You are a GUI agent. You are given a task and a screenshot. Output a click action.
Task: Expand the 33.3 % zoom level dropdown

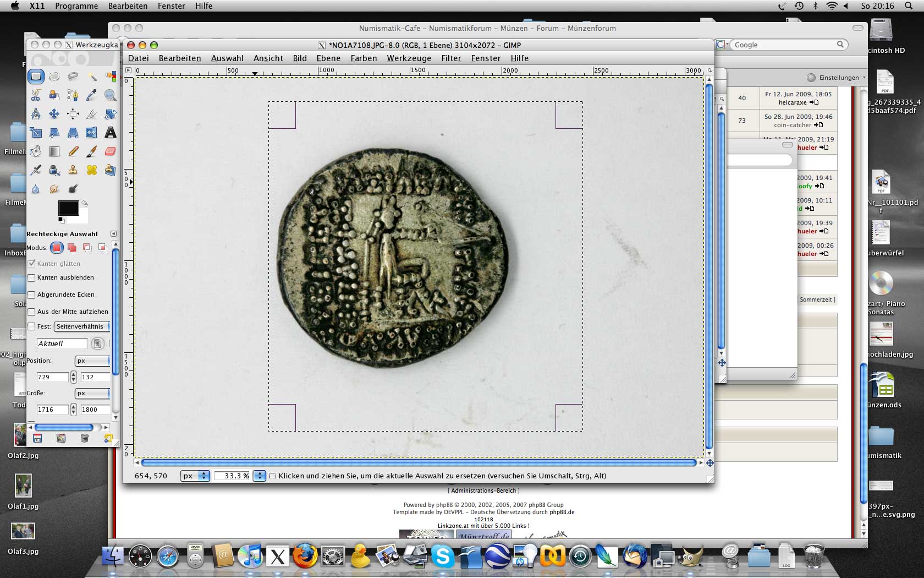pos(259,476)
